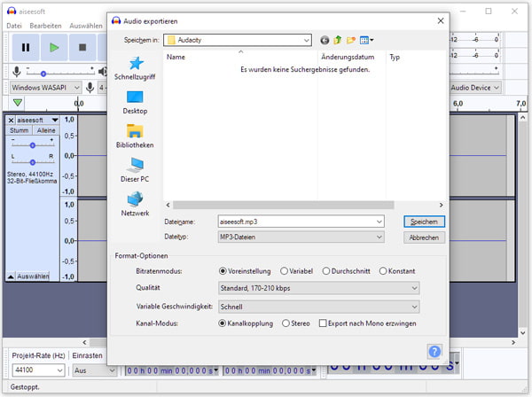The width and height of the screenshot is (532, 397).
Task: Click the horizontal scrollbar in the file list
Action: click(284, 205)
